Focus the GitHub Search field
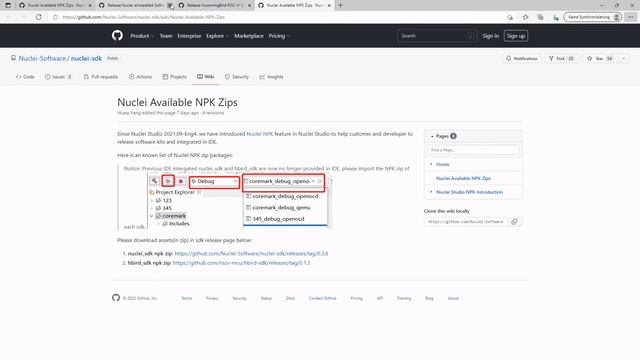Screen dimensions: 640x360 [436, 36]
